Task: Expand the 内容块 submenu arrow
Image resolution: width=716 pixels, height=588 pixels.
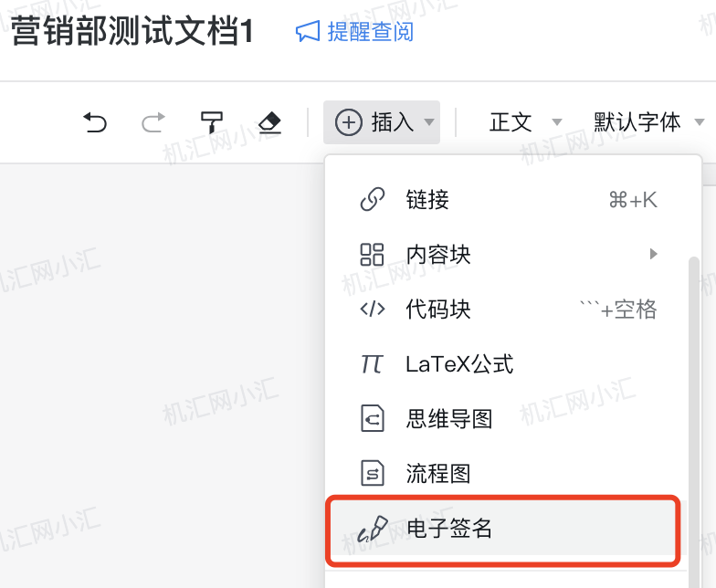Action: (654, 254)
